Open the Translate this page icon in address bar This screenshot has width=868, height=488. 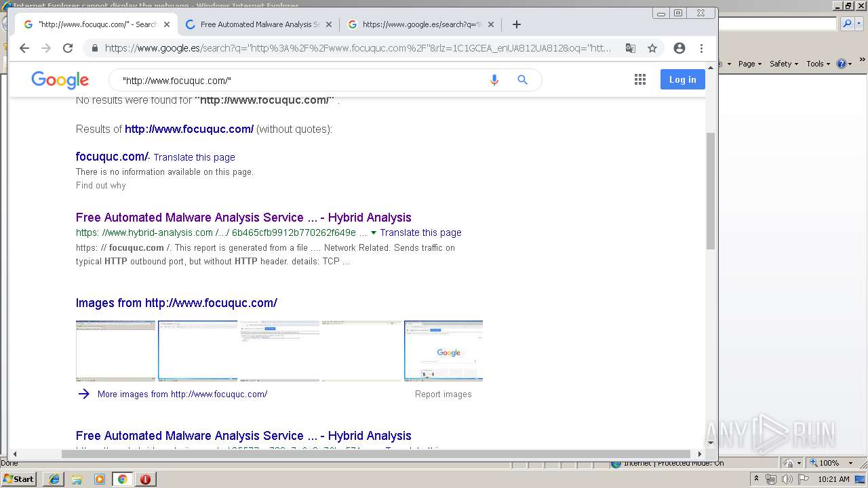(631, 48)
